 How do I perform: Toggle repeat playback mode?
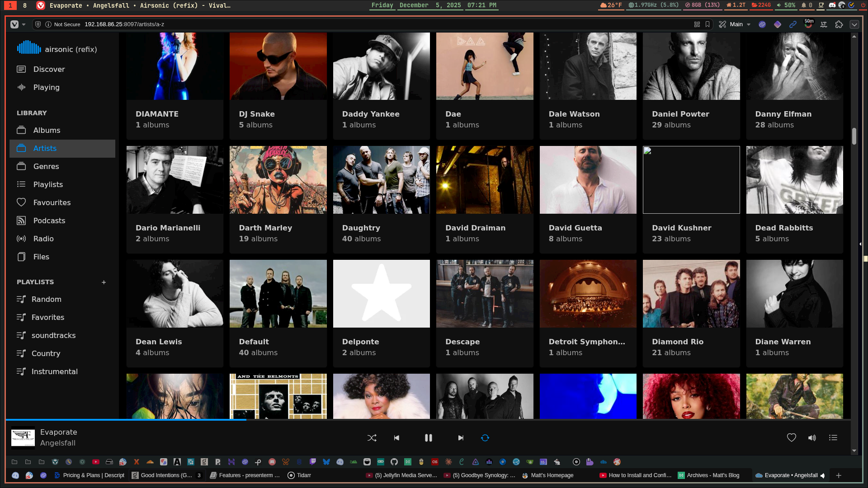coord(485,437)
